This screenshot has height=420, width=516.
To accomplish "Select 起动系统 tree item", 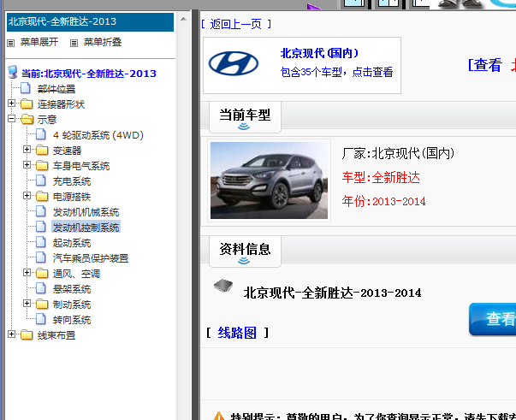I will [72, 243].
